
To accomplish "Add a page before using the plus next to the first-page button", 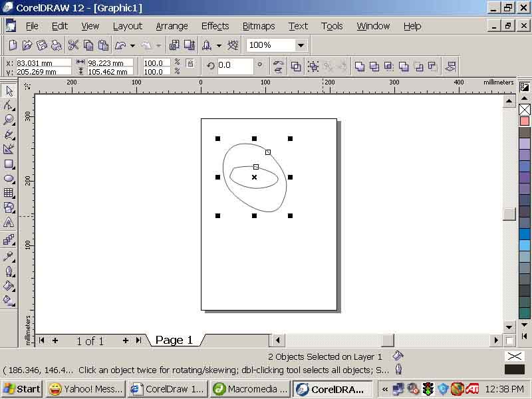I will 55,340.
